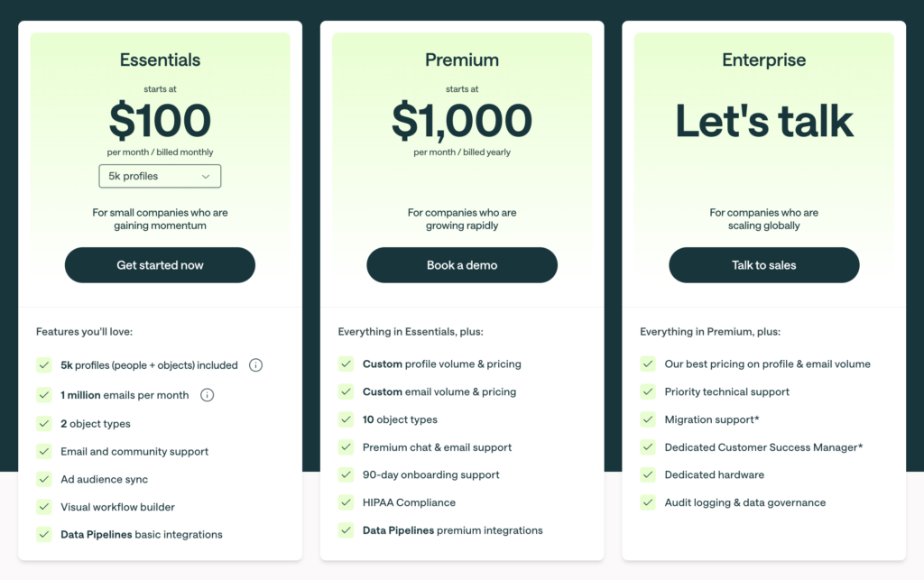Viewport: 924px width, 580px height.
Task: Click Data Pipelines basic integrations text
Action: [142, 535]
